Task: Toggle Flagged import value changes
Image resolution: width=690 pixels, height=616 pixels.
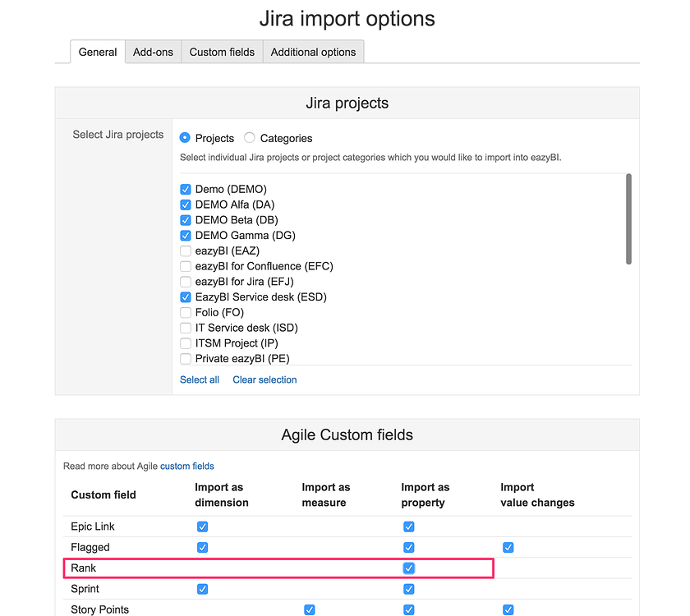Action: pyautogui.click(x=508, y=547)
